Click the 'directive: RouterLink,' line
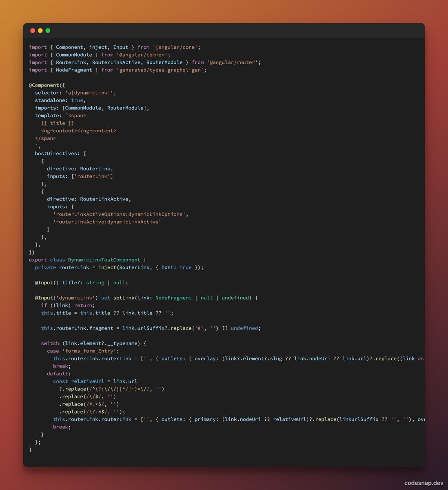The width and height of the screenshot is (448, 490). coord(80,169)
